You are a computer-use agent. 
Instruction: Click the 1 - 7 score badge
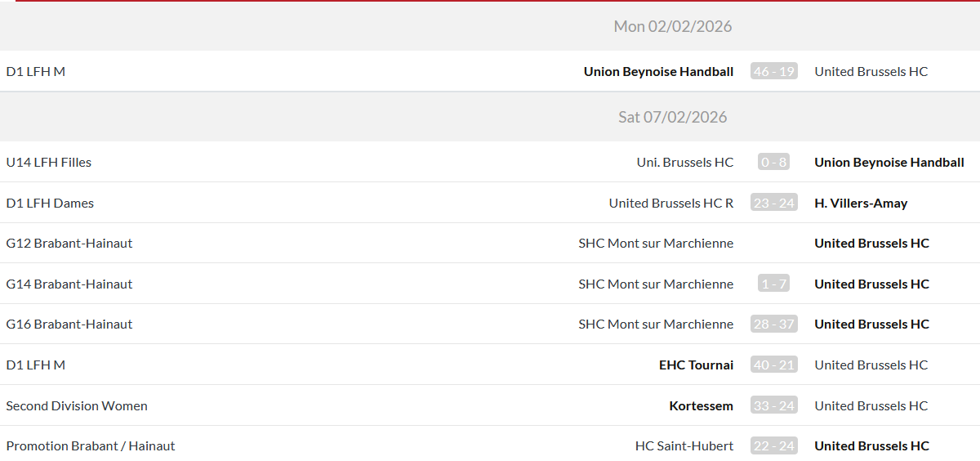coord(773,284)
